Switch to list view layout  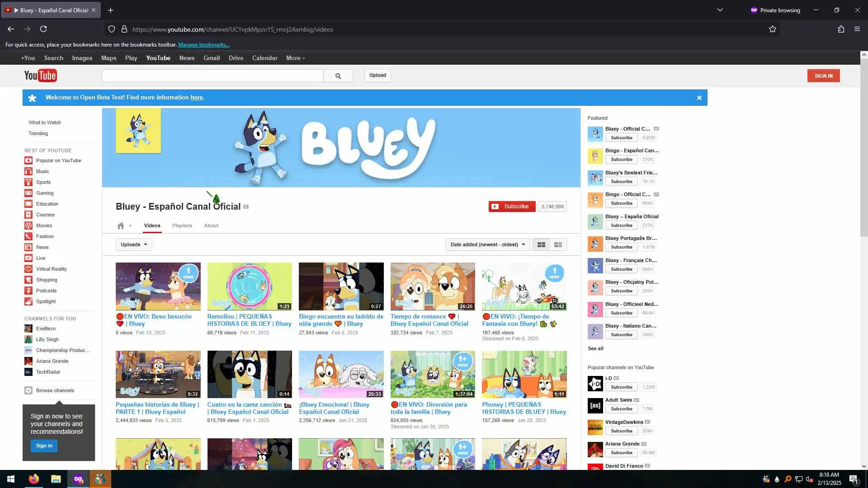(x=558, y=244)
